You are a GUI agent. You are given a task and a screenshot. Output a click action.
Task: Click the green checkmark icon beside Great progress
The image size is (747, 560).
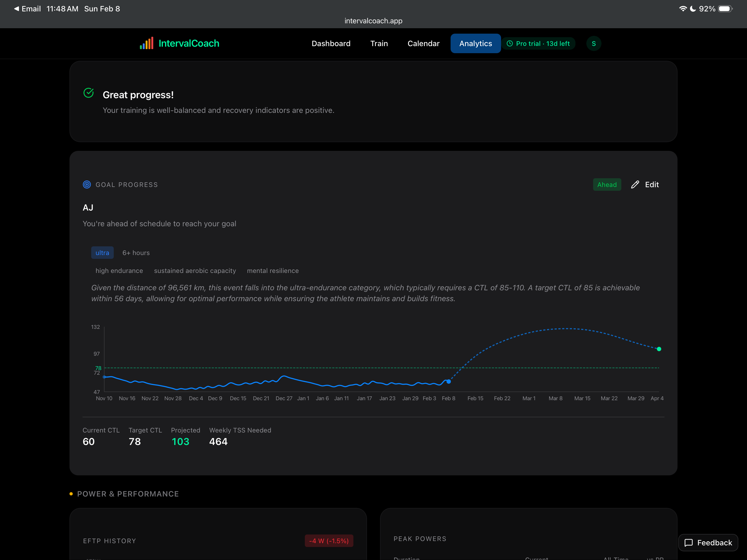coord(88,93)
